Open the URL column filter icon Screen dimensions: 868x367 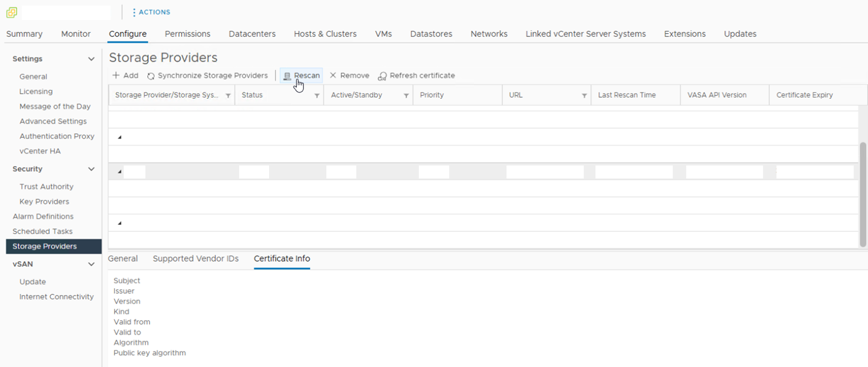point(584,96)
